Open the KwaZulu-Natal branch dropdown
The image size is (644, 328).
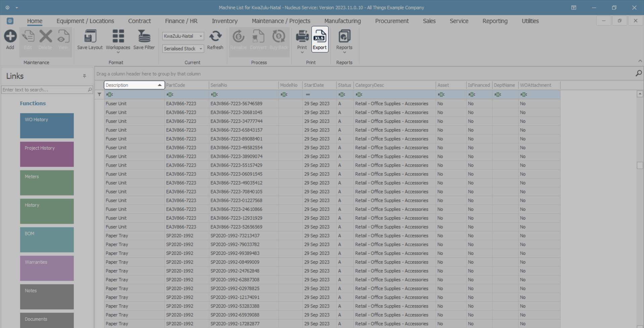(x=201, y=36)
